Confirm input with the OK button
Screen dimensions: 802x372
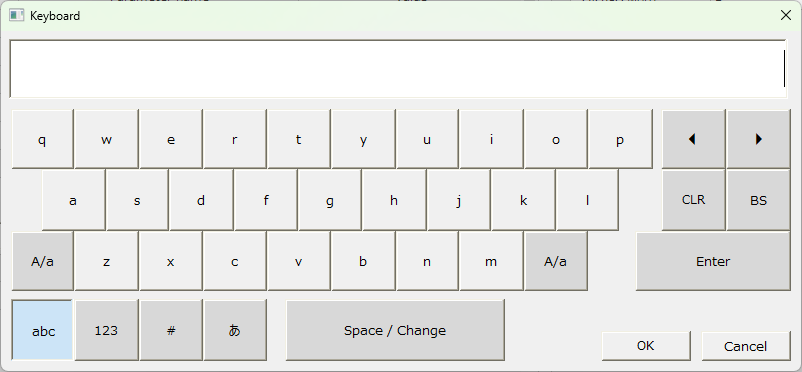[646, 346]
